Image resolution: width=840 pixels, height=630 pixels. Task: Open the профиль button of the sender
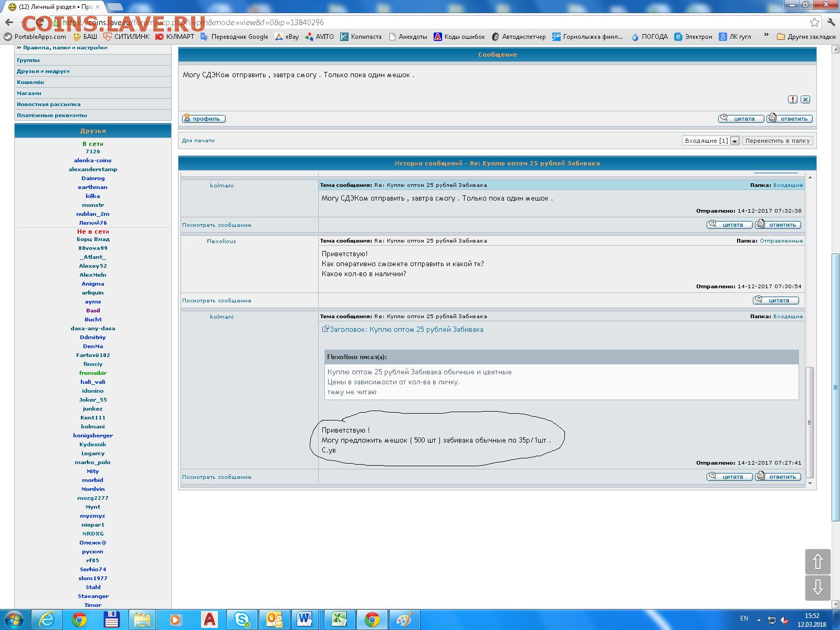click(x=204, y=119)
